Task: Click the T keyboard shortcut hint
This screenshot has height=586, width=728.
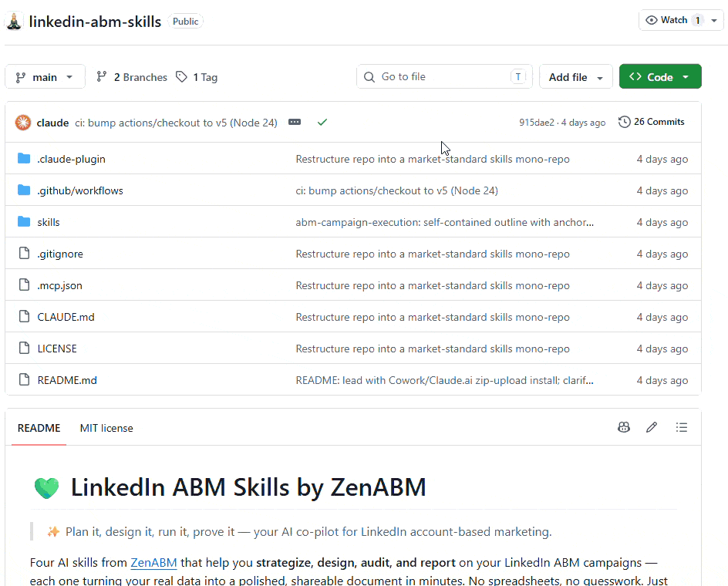Action: pos(517,76)
